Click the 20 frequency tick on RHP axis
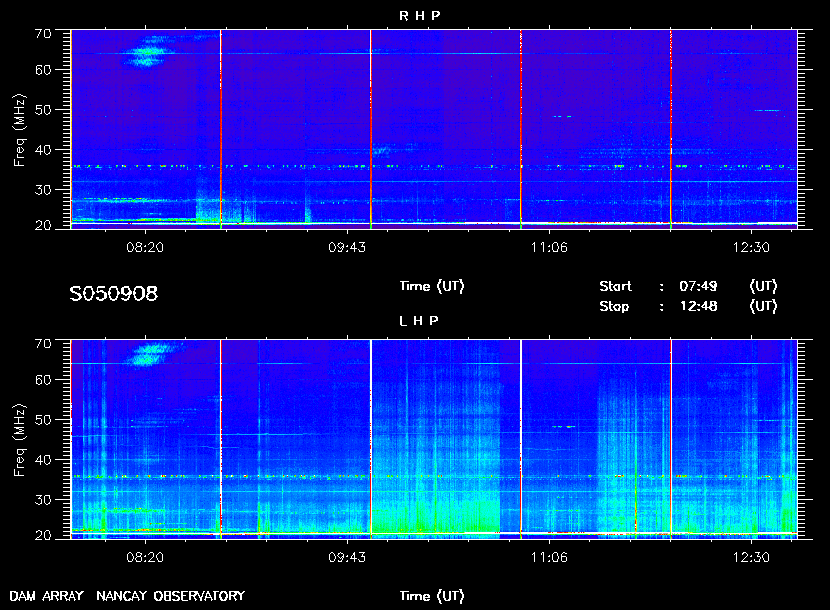Viewport: 830px width, 610px height. 43,225
